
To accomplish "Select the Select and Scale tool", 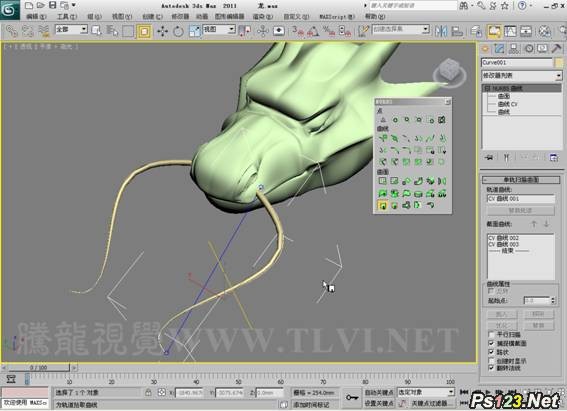I will 195,31.
